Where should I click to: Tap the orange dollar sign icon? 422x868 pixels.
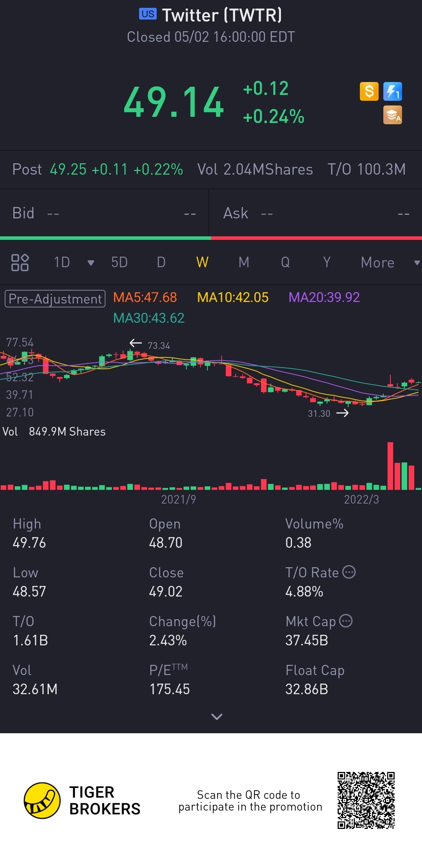pos(369,92)
